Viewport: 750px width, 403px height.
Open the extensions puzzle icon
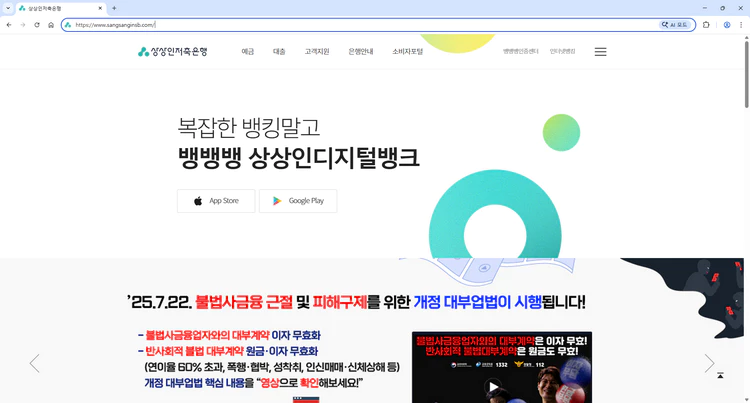click(x=706, y=25)
